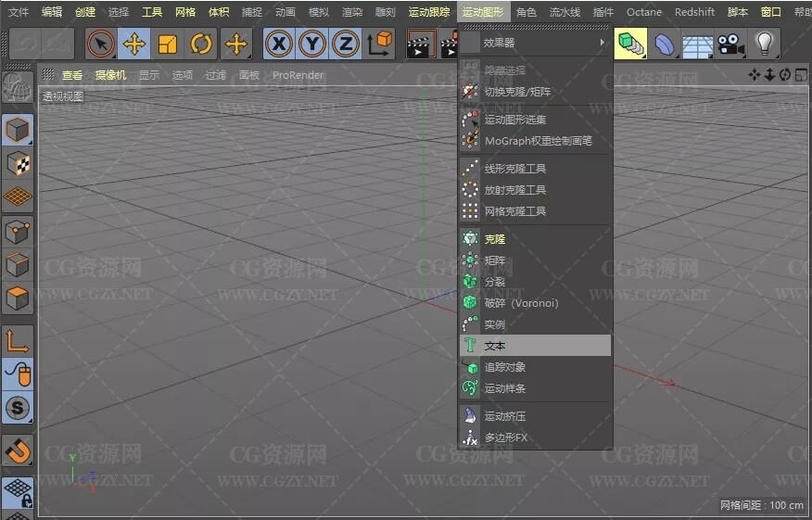Open the 摄像机 viewport menu
Image resolution: width=812 pixels, height=520 pixels.
click(110, 75)
